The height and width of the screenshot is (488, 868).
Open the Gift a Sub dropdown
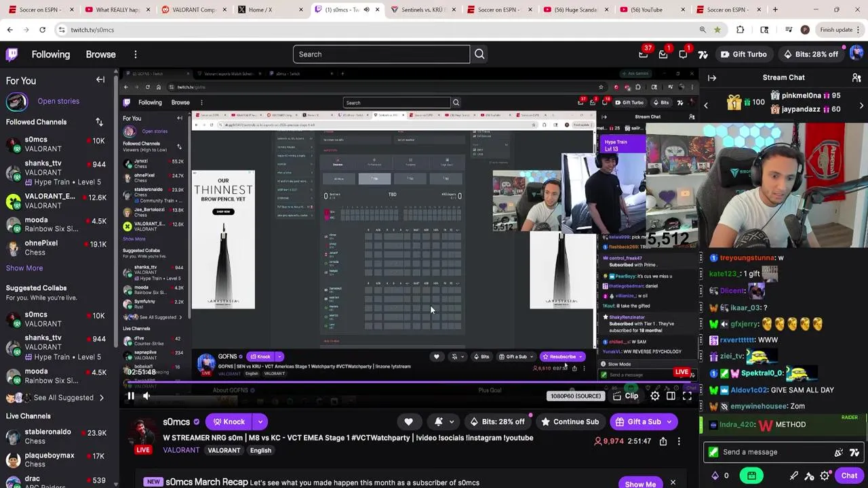(x=669, y=422)
